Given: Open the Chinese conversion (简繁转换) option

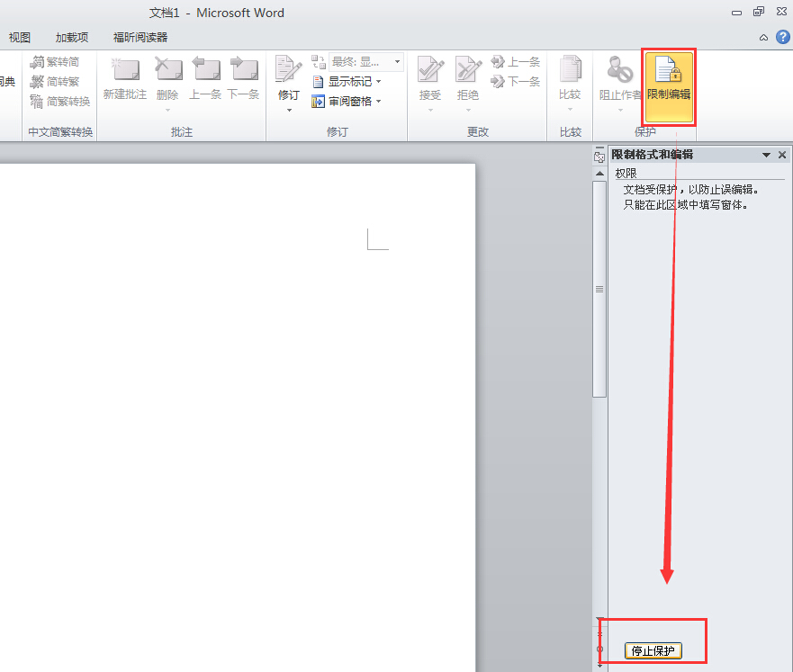Looking at the screenshot, I should tap(60, 102).
